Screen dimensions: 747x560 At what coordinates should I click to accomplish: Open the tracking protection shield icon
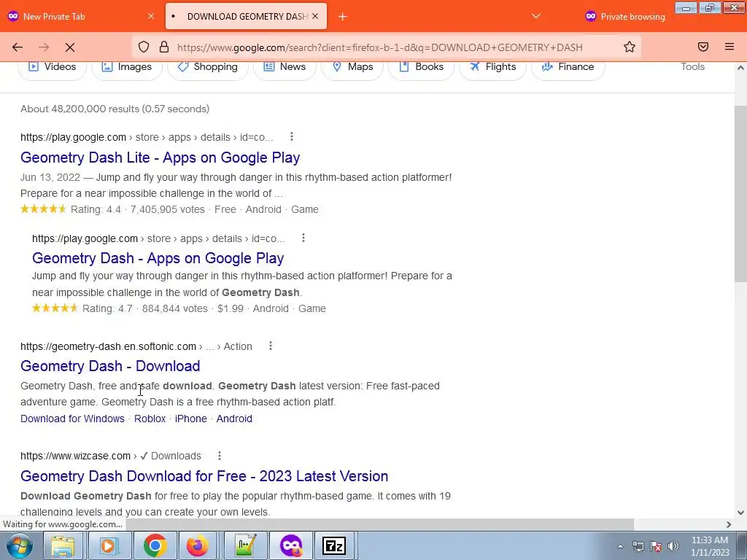pyautogui.click(x=144, y=47)
